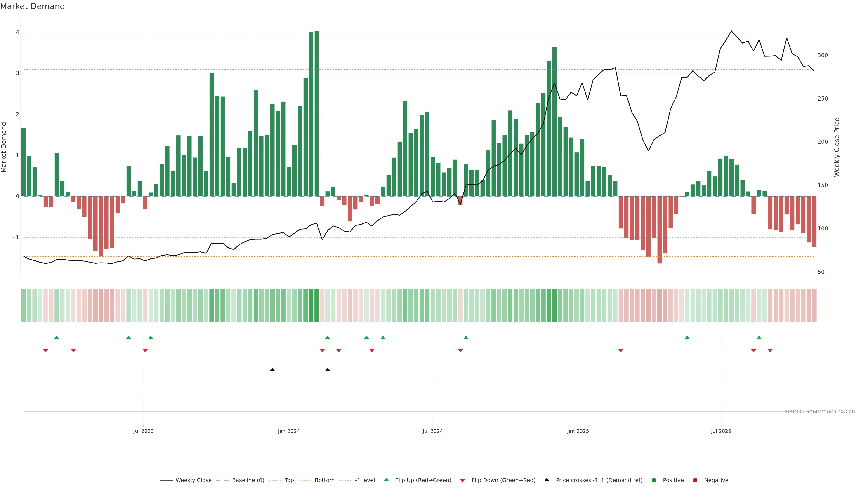Click the Jan 2025 x-axis label
Viewport: 868px width, 488px height.
[578, 431]
